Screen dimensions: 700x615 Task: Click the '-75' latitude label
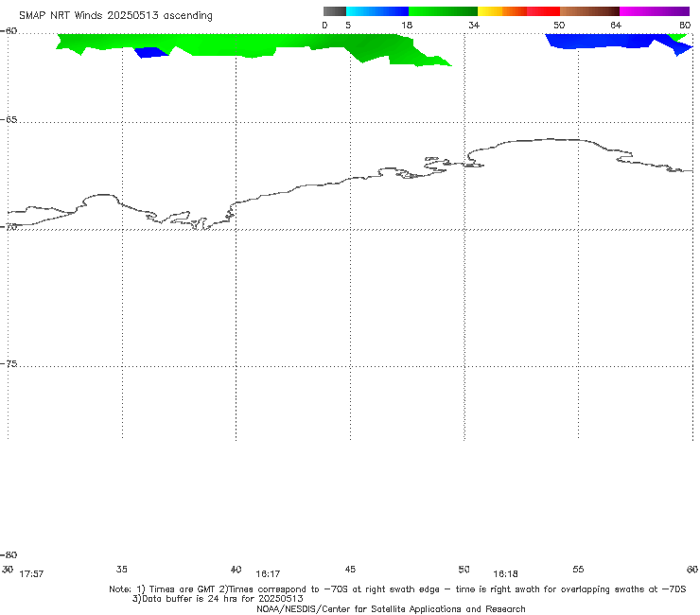pyautogui.click(x=9, y=364)
